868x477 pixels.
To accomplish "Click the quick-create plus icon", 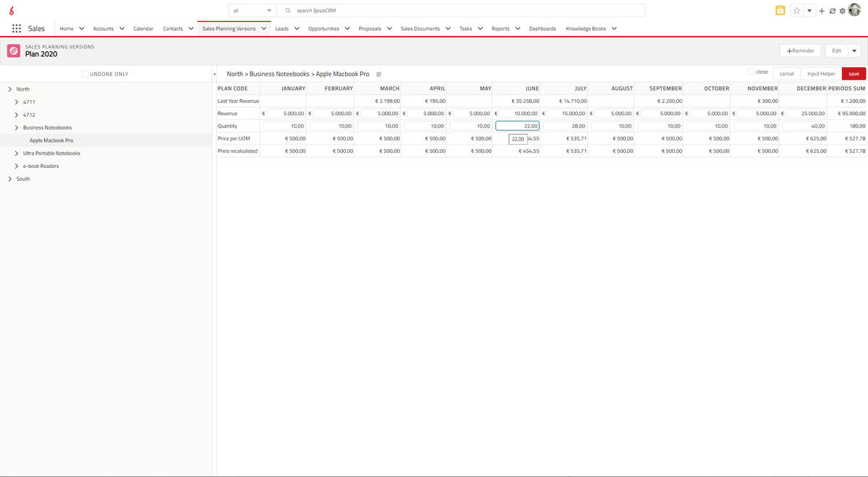I will coord(822,11).
